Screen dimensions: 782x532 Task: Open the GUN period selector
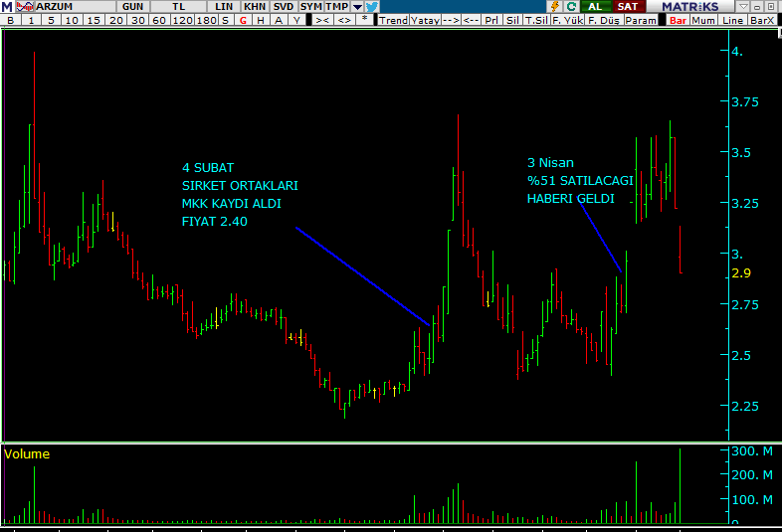[132, 6]
